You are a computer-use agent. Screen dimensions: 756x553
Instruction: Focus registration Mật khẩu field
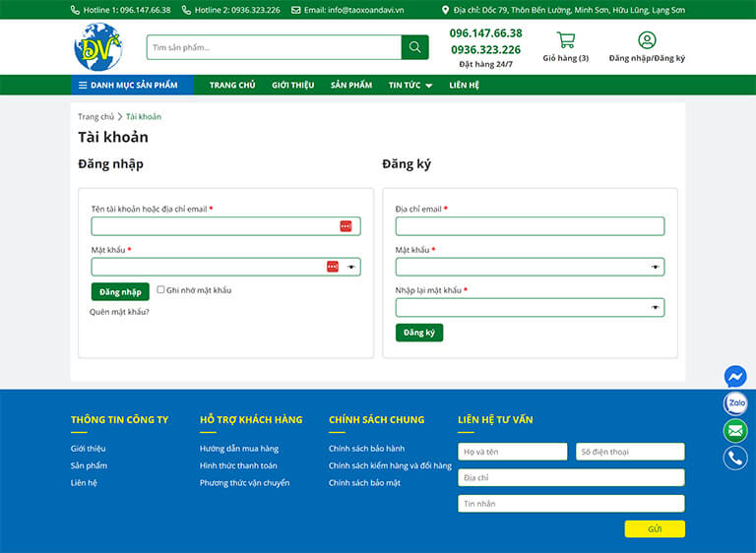(530, 267)
